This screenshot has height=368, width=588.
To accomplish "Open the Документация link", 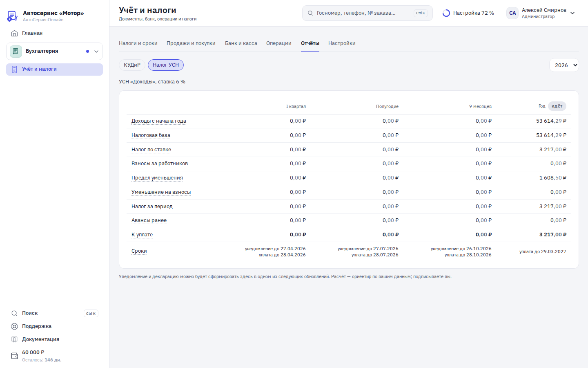I will coord(55,339).
